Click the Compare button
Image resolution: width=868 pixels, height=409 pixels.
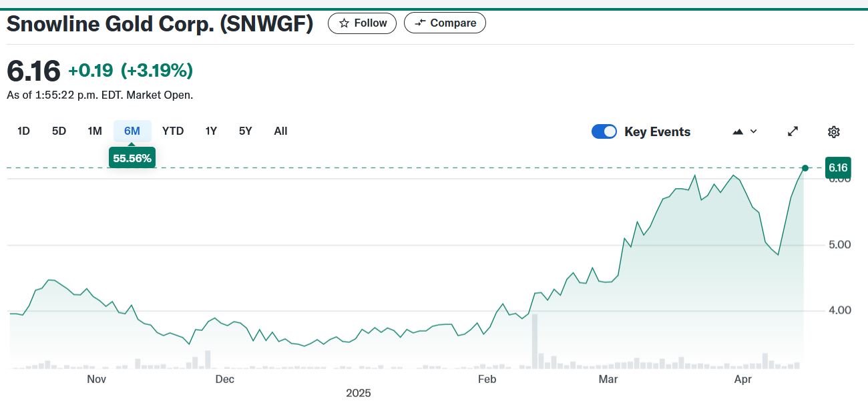pos(445,23)
